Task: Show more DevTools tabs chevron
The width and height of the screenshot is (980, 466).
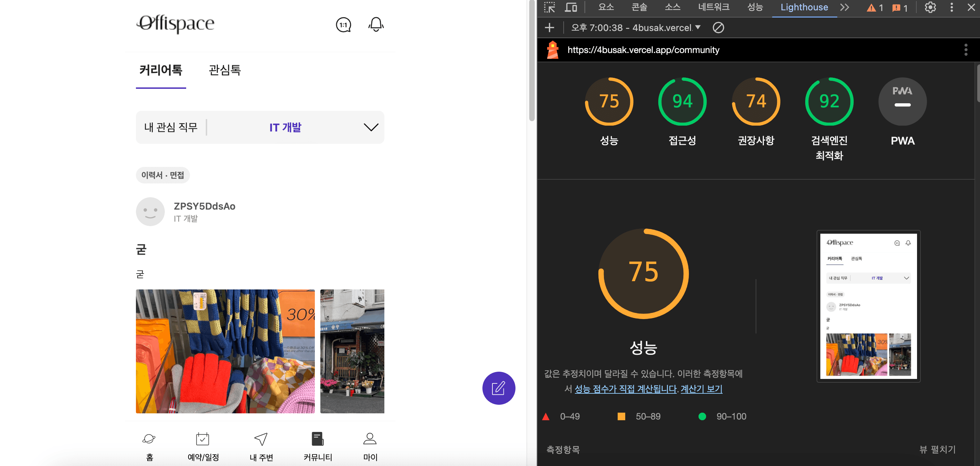Action: 844,7
